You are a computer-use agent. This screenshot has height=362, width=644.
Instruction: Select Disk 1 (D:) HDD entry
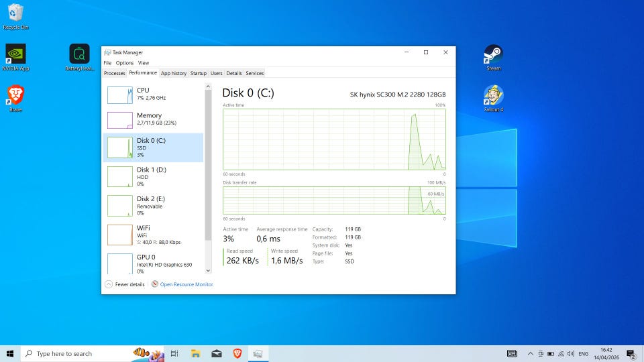[x=153, y=176]
